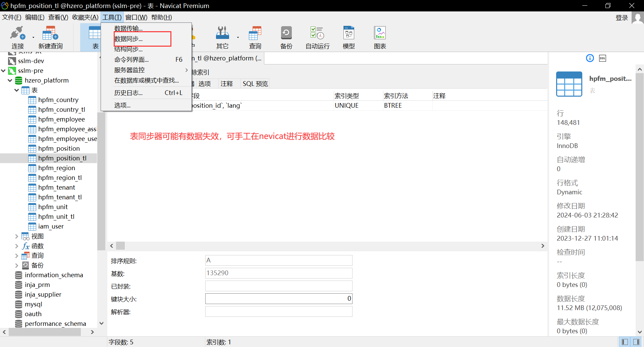This screenshot has height=347, width=644.
Task: Switch to 注释 Comment tab
Action: [x=227, y=84]
